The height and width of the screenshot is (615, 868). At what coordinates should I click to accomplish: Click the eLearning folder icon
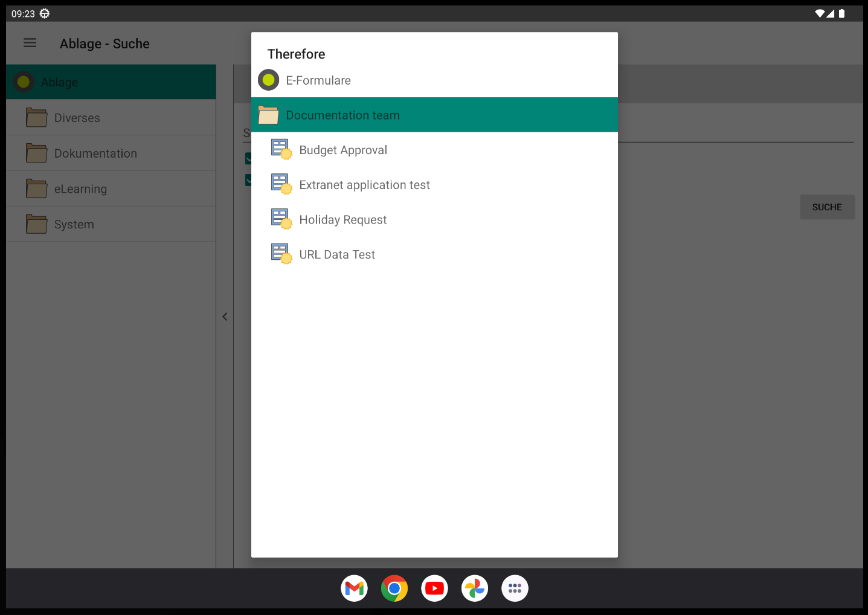tap(37, 188)
